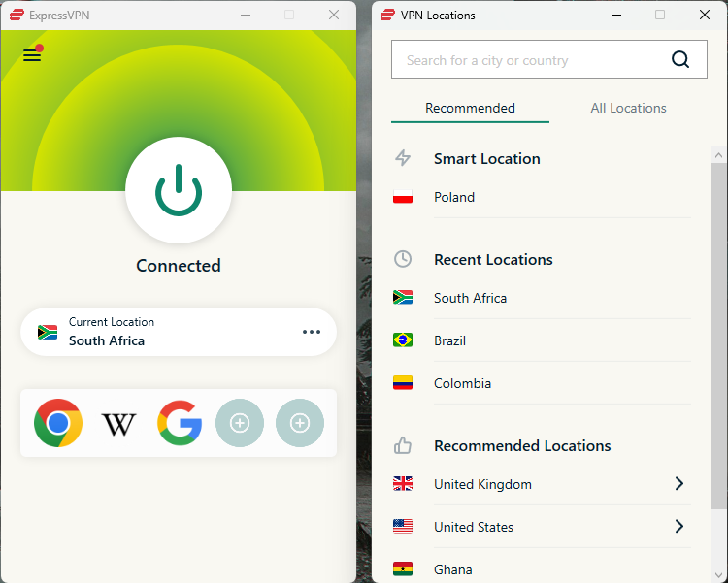This screenshot has width=728, height=583.
Task: Connect to Poland smart location
Action: pyautogui.click(x=542, y=197)
